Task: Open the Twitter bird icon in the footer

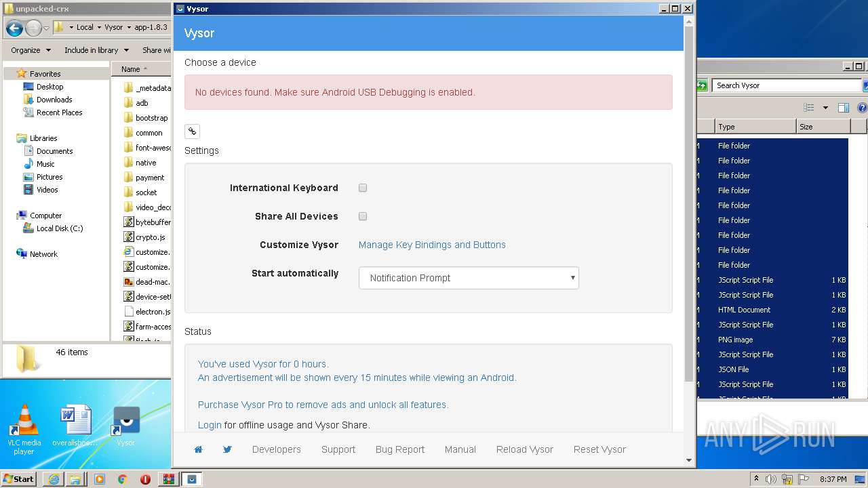Action: 227,449
